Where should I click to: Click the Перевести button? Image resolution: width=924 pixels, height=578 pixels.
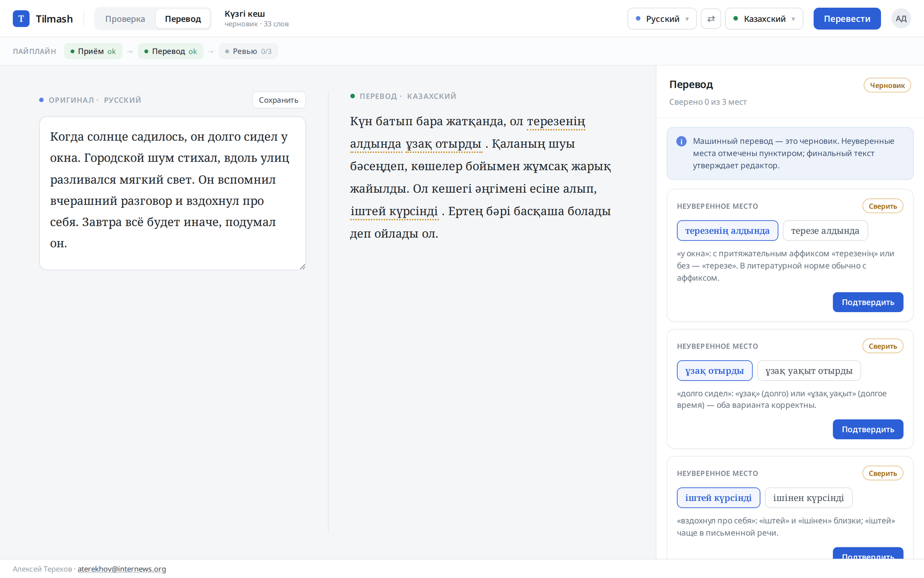[x=847, y=19]
